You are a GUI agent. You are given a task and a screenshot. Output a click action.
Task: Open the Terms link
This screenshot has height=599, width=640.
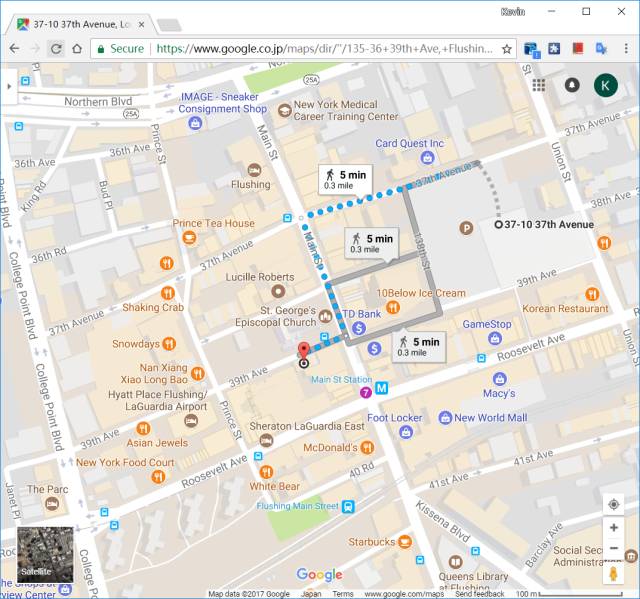pyautogui.click(x=342, y=594)
